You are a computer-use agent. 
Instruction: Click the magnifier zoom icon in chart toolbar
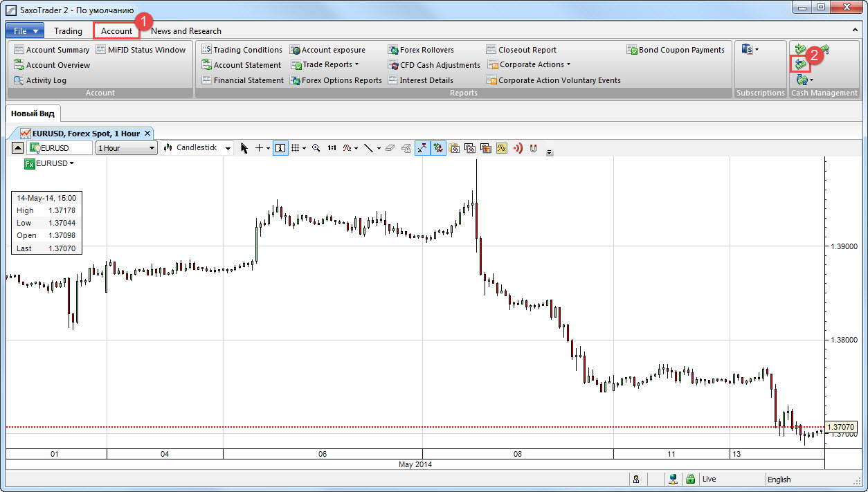click(316, 147)
